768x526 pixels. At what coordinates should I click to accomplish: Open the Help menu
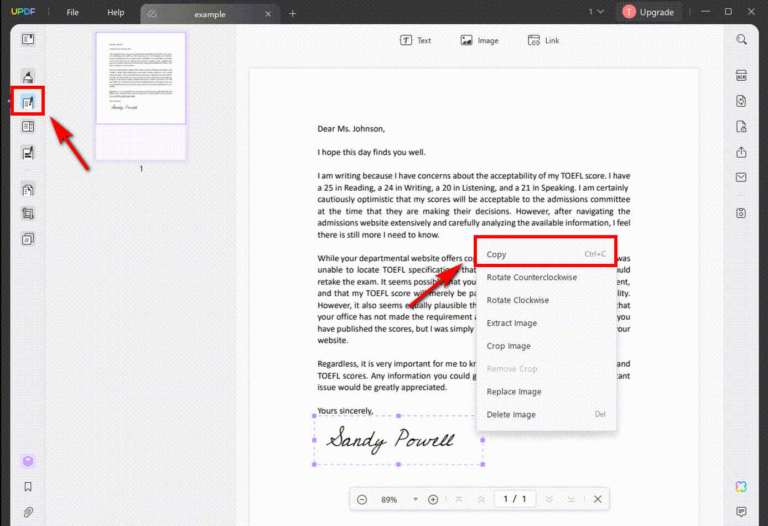[116, 12]
